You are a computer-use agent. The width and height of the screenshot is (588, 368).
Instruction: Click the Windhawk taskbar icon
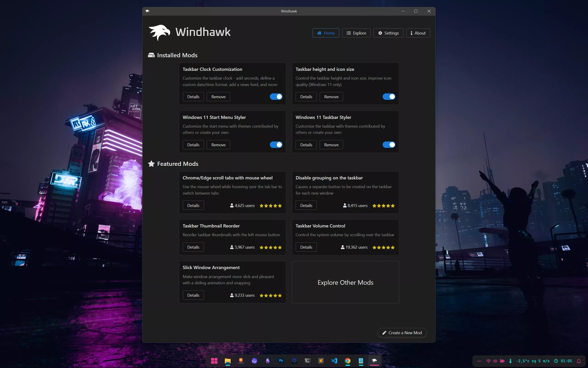point(374,361)
